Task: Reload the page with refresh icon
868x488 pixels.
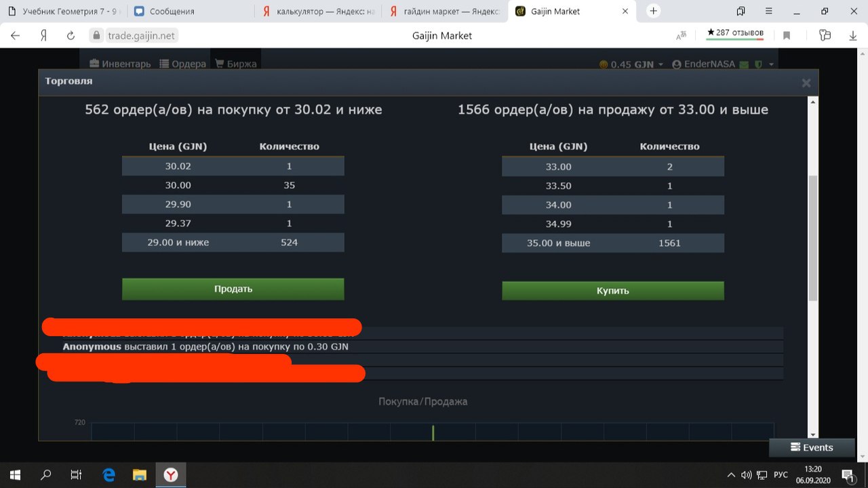Action: 71,35
